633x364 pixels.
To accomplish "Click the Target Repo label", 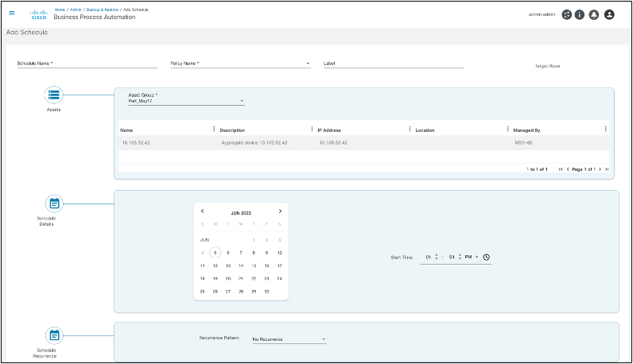I will pos(547,66).
